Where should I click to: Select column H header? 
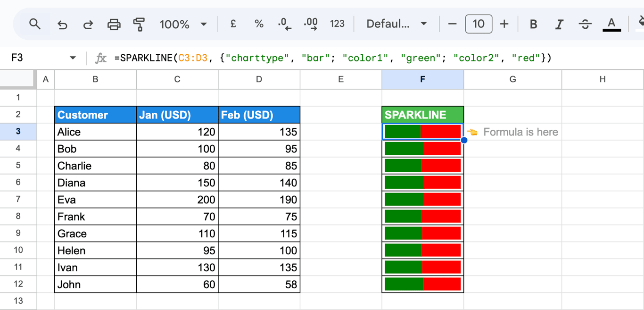[x=603, y=79]
